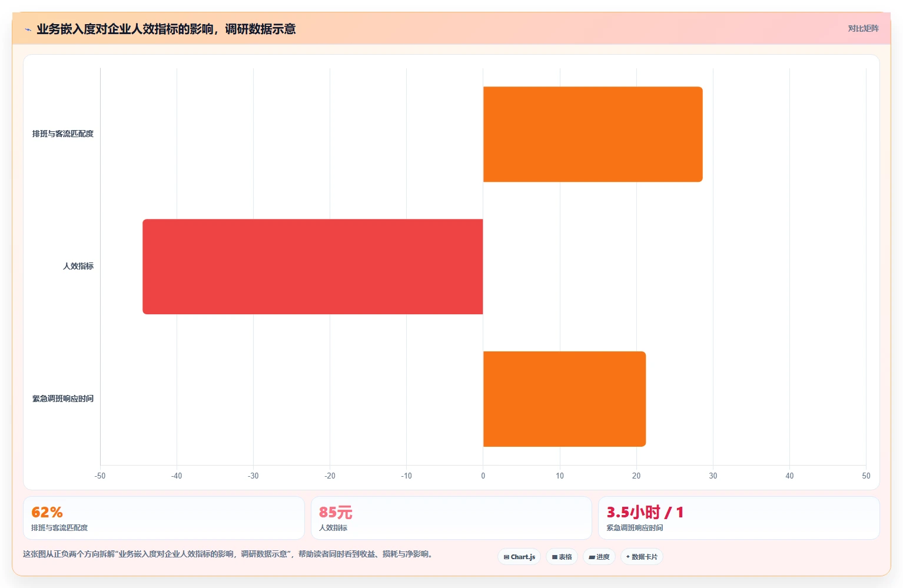903x588 pixels.
Task: Click the 紧急调班响应时间 y-axis label
Action: tap(63, 399)
